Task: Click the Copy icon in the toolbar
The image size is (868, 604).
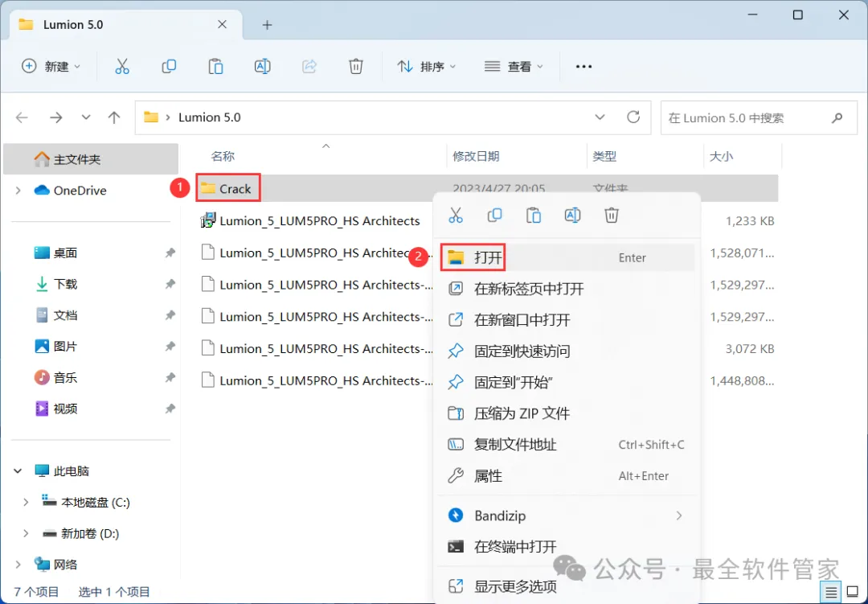Action: click(x=169, y=67)
